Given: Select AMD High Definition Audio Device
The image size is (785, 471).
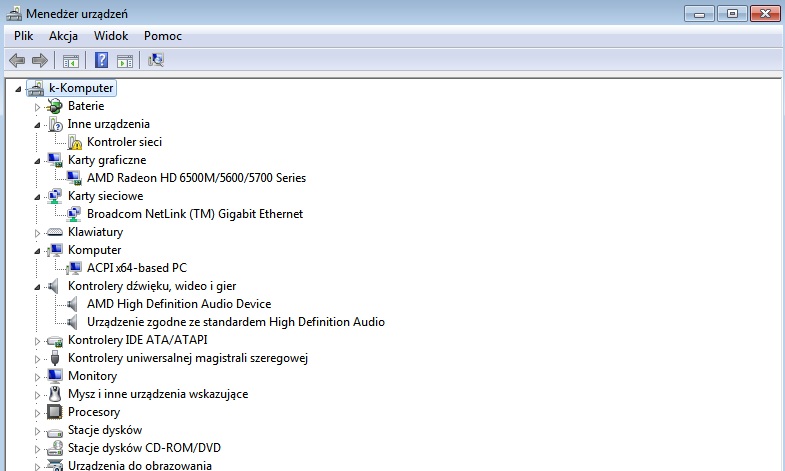Looking at the screenshot, I should tap(179, 304).
